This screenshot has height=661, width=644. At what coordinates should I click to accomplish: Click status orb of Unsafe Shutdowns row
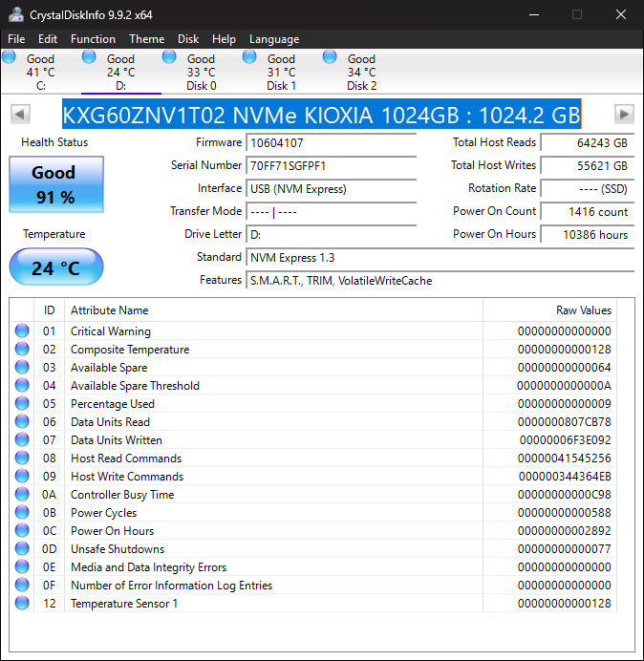click(22, 548)
